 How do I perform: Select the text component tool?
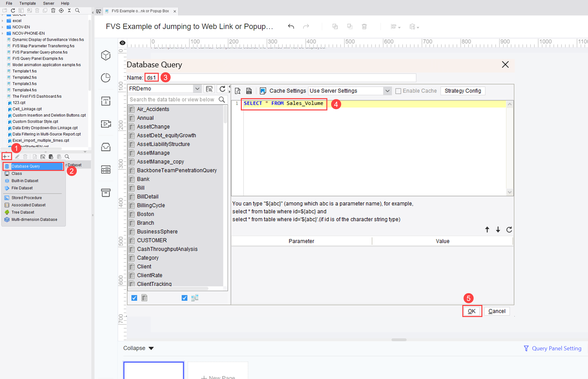click(x=106, y=101)
